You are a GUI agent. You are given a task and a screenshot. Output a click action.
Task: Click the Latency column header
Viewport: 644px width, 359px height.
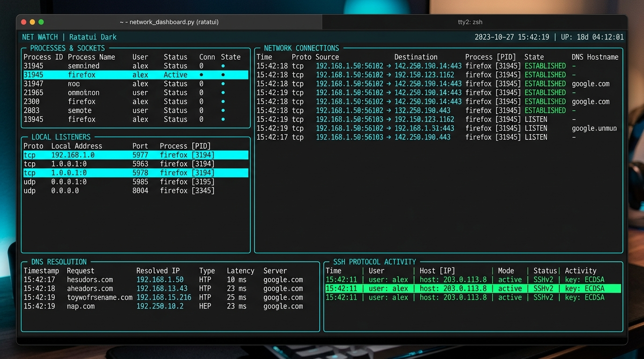[x=241, y=271]
